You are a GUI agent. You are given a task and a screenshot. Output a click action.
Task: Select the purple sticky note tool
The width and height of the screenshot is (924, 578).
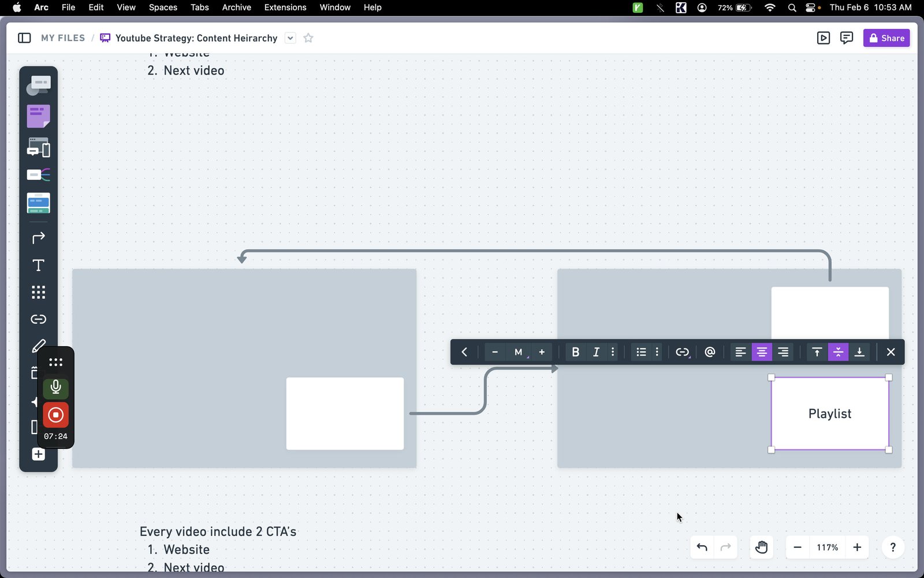coord(39,116)
